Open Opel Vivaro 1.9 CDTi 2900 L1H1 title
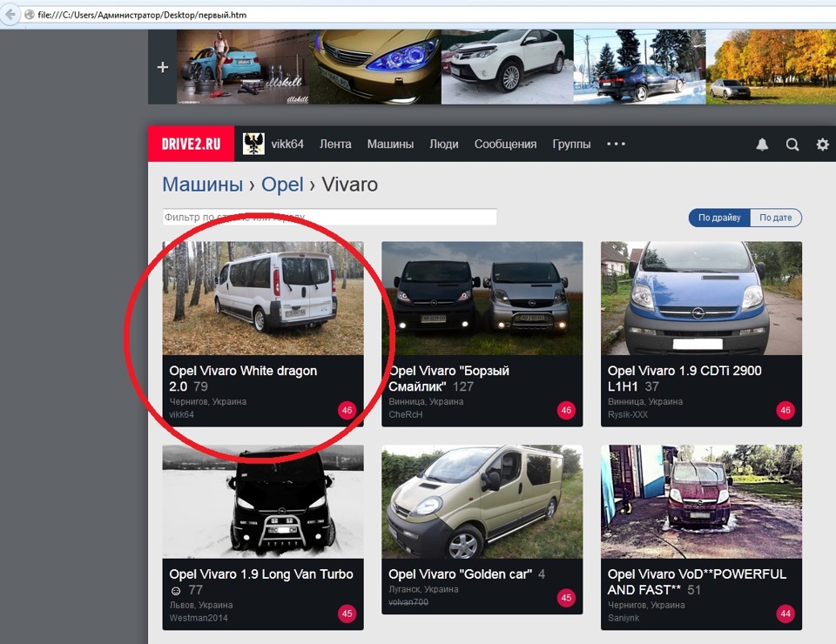The width and height of the screenshot is (836, 644). tap(684, 379)
